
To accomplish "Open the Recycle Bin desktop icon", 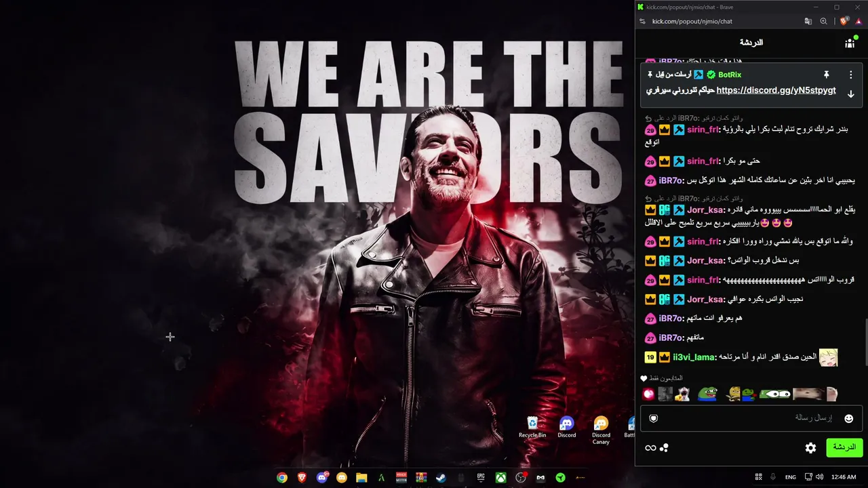I will (x=532, y=428).
